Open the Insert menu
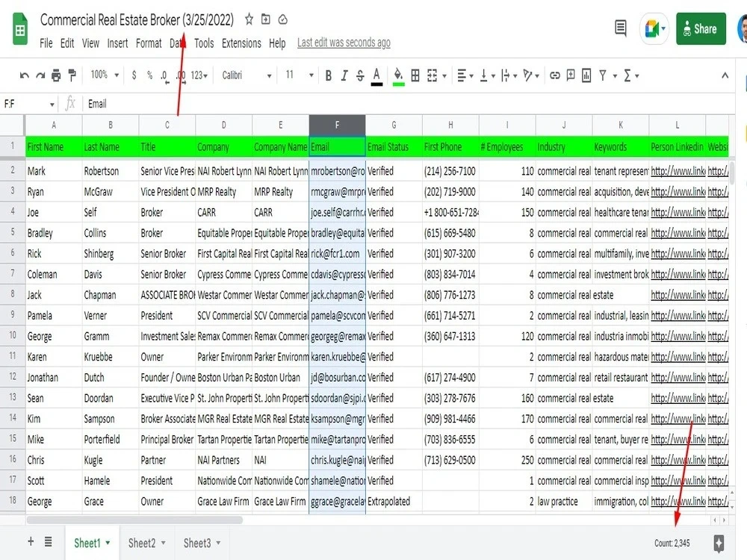 [x=117, y=43]
